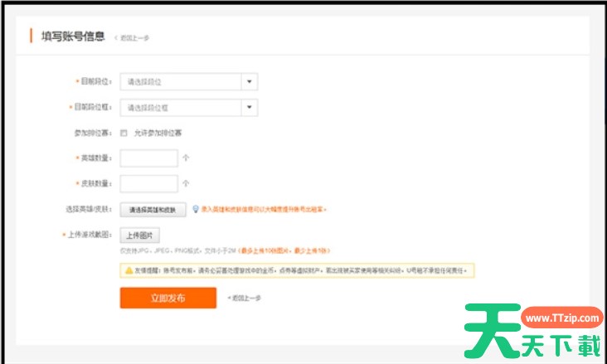Click the yellow warning triangle icon
Image resolution: width=607 pixels, height=364 pixels.
(x=129, y=270)
